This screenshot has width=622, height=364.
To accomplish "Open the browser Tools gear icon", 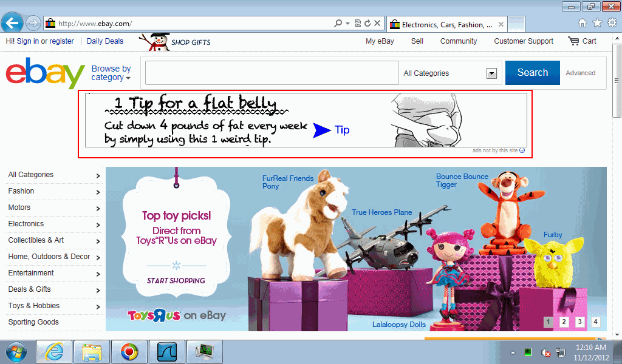I will tap(612, 23).
